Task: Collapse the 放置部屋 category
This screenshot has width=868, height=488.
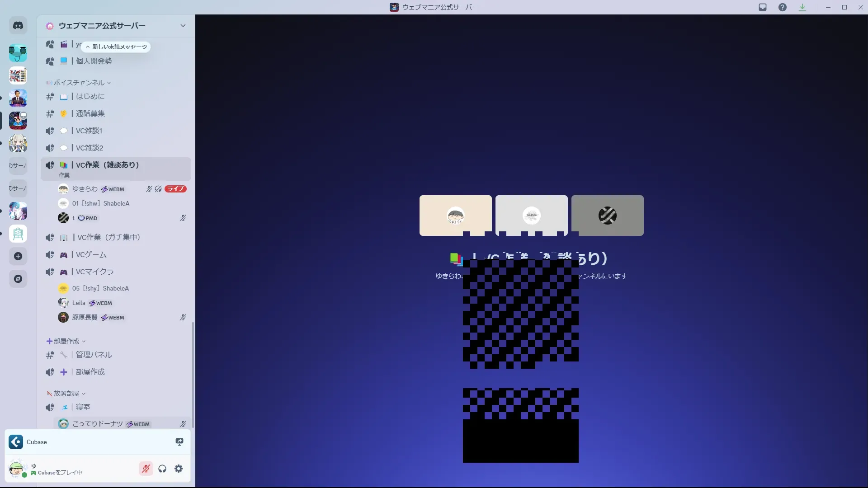Action: 66,394
